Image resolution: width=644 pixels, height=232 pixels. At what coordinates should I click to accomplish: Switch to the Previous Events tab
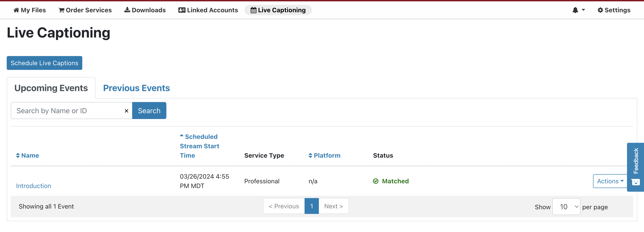[136, 88]
